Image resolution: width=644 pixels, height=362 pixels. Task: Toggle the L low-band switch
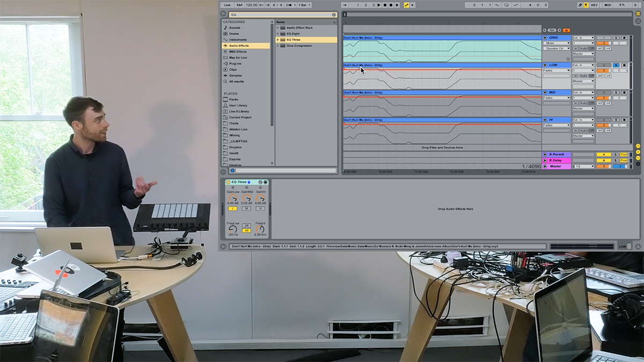coord(233,208)
